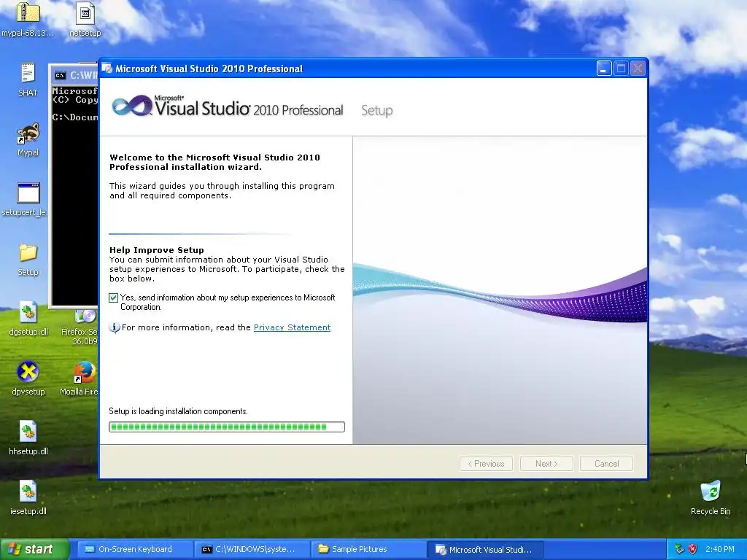The height and width of the screenshot is (560, 747).
Task: Select the Mypal raccoon shortcut icon
Action: 28,133
